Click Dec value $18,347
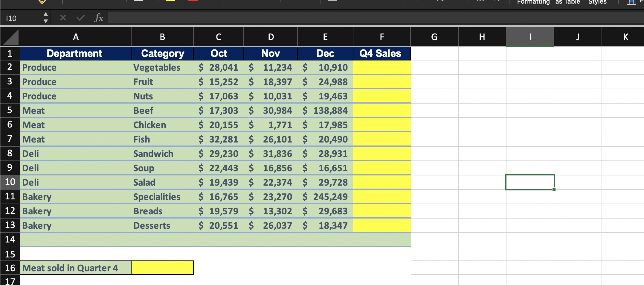644x285 pixels. [325, 226]
